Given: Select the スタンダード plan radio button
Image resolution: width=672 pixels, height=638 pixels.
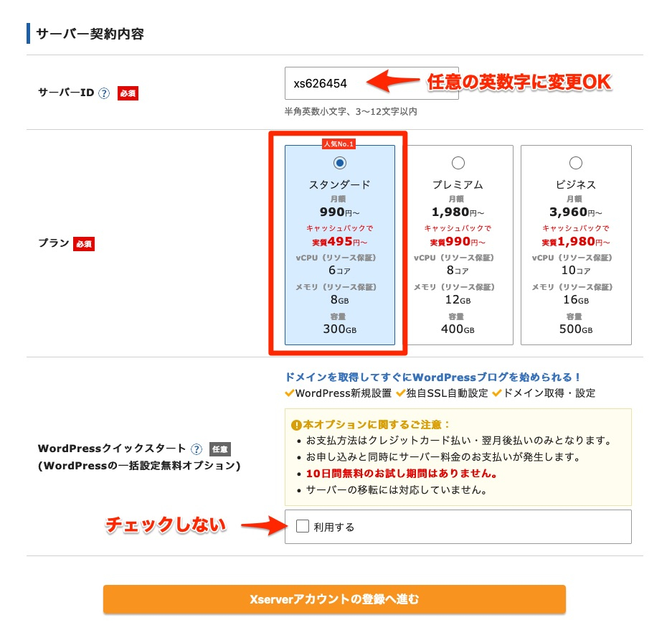Looking at the screenshot, I should tap(340, 163).
